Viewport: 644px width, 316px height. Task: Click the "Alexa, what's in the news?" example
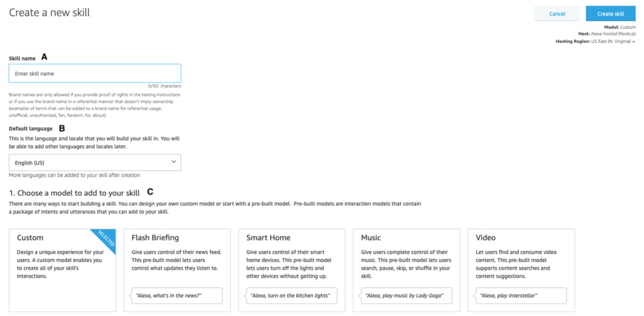176,296
